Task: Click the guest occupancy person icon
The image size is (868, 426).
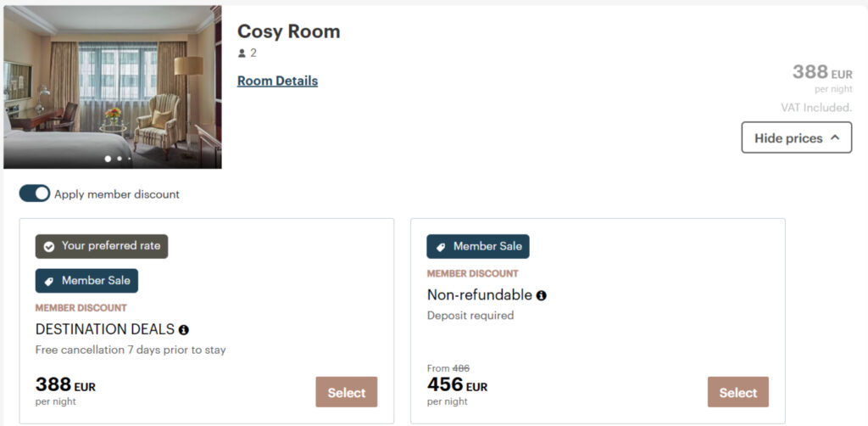Action: [x=242, y=53]
